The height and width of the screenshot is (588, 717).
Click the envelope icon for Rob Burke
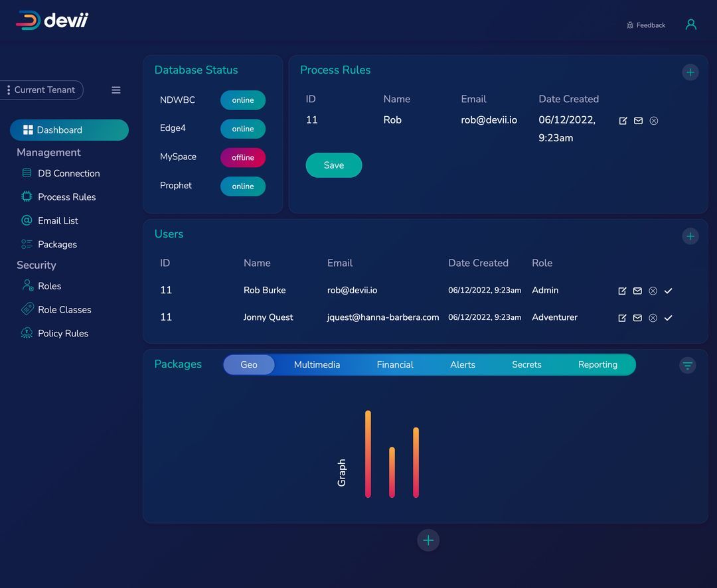[637, 291]
